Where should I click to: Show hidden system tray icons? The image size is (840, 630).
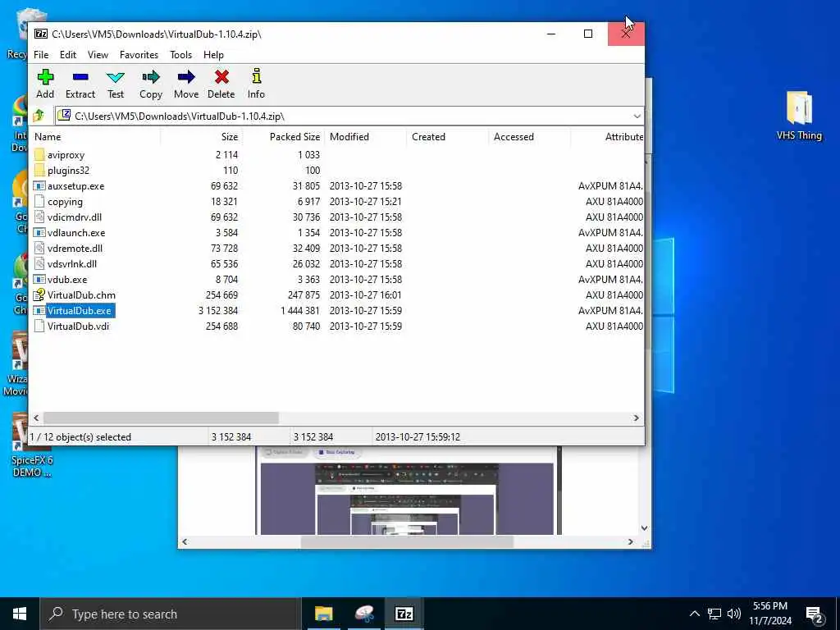[694, 614]
